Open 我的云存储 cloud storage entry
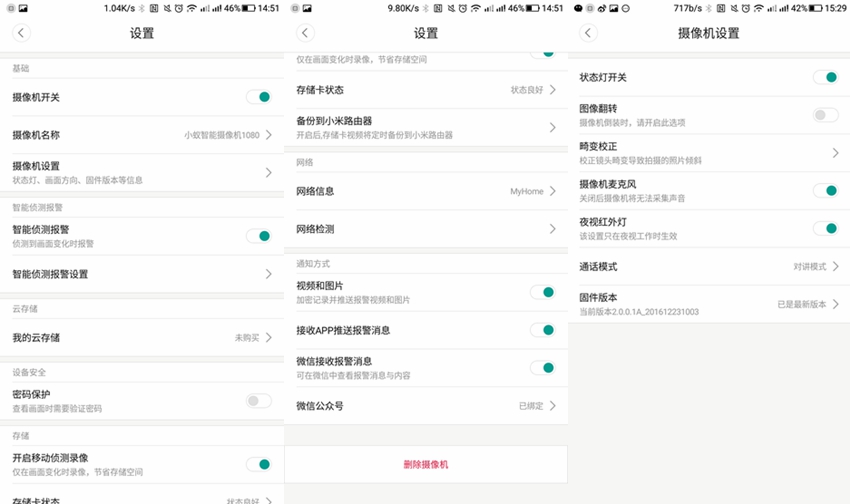Image resolution: width=850 pixels, height=504 pixels. [141, 338]
